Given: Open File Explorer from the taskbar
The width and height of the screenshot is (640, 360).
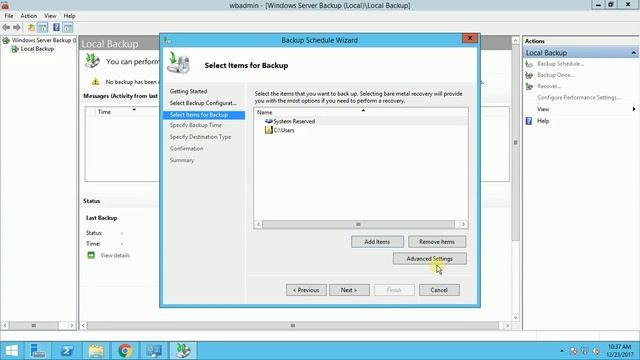Looking at the screenshot, I should pyautogui.click(x=96, y=351).
